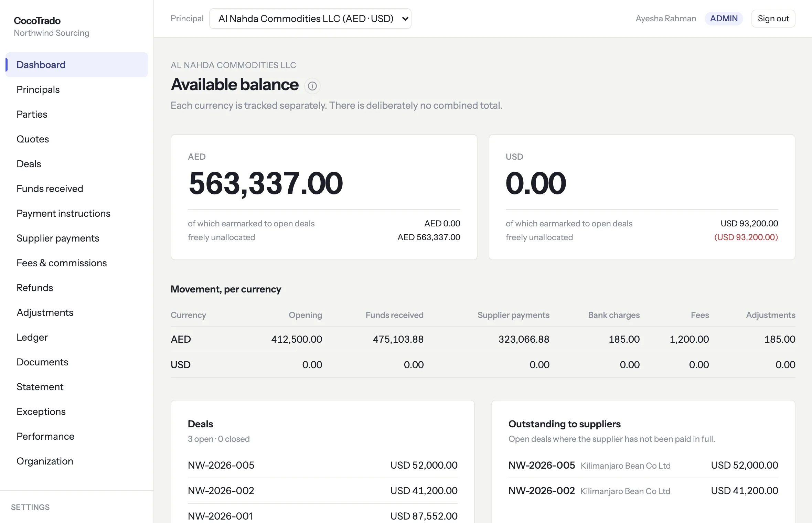Click AED fees value 1,200.00
Viewport: 812px width, 523px height.
click(689, 339)
